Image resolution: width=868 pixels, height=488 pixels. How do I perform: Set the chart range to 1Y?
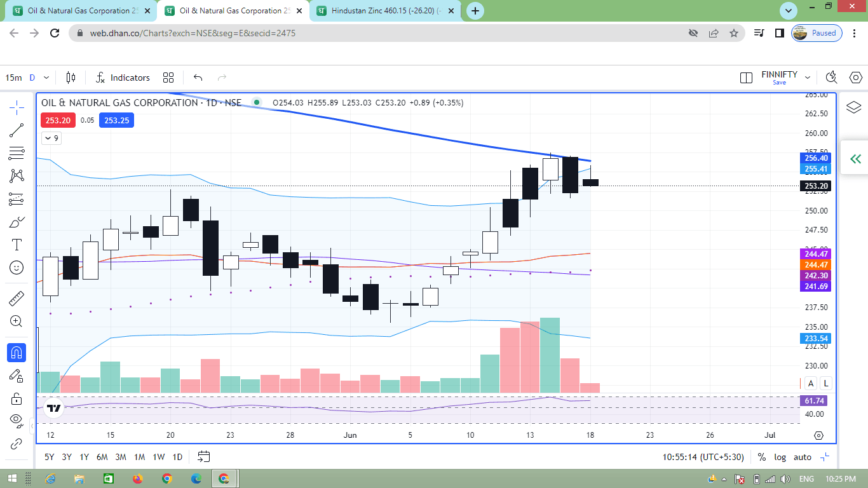[85, 457]
